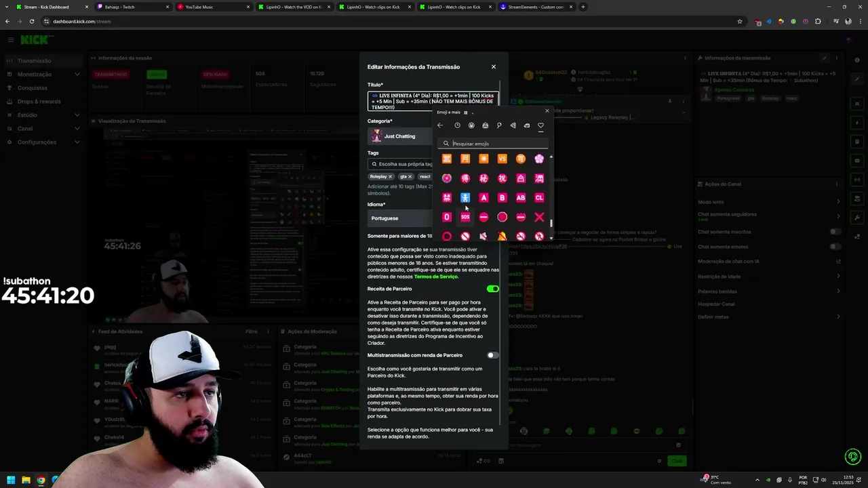Select the white flower emoji
The width and height of the screenshot is (868, 488).
tap(539, 159)
